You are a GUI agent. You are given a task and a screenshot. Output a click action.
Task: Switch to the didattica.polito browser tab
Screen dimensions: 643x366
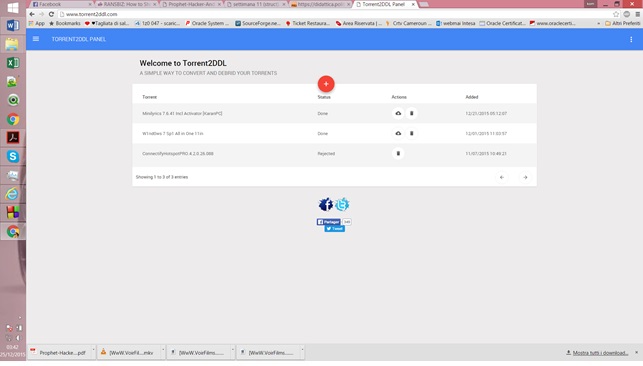321,4
